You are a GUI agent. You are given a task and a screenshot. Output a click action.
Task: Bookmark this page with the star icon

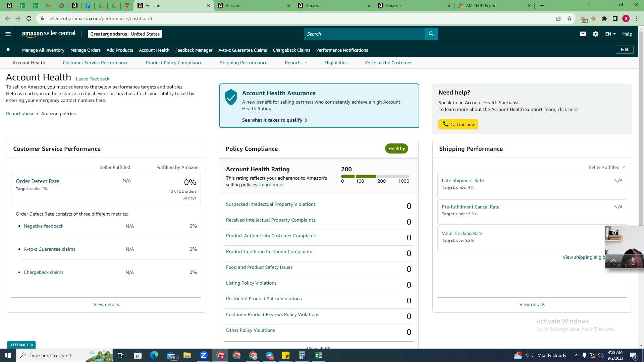point(570,18)
